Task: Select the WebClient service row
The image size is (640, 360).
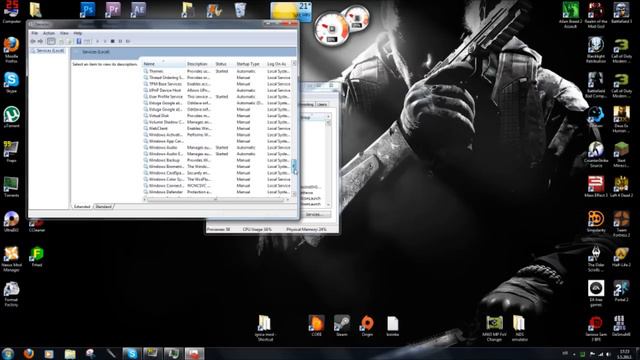Action: (217, 128)
